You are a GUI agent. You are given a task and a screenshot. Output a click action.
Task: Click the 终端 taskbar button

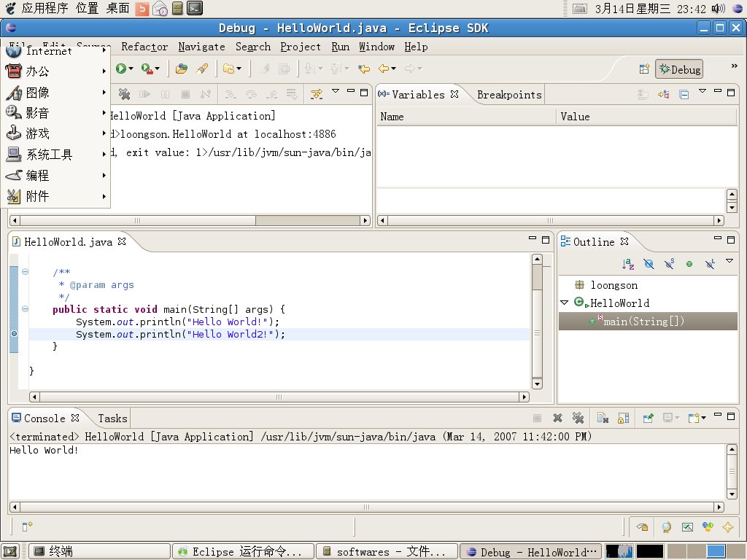[x=99, y=551]
